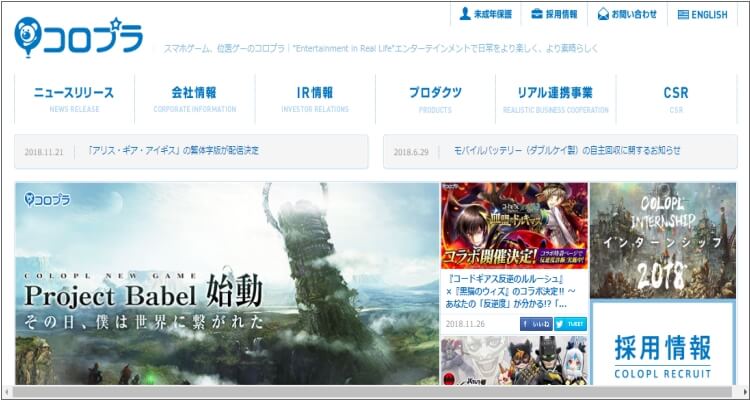Click the Colopl logo in the header
This screenshot has height=400, width=750.
point(78,38)
